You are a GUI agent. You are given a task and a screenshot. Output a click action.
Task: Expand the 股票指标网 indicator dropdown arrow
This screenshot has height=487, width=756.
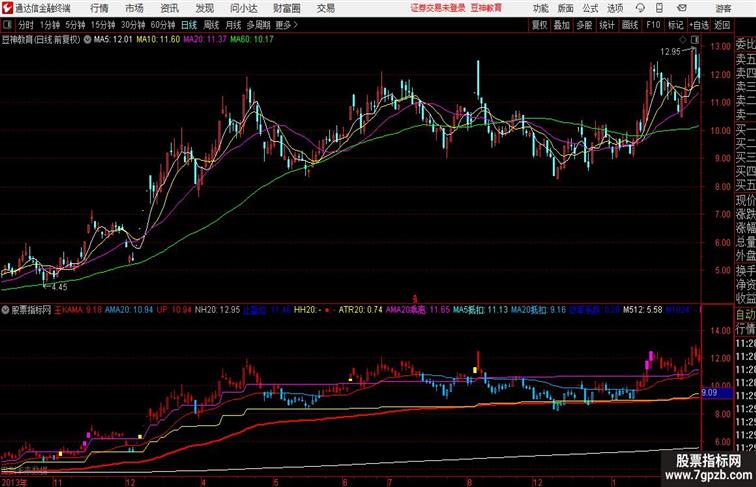[x=5, y=310]
